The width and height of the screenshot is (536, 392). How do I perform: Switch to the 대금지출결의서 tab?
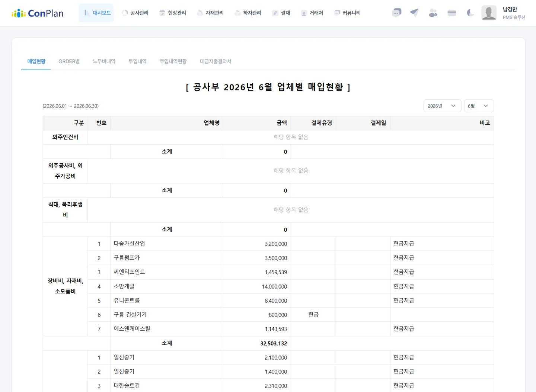click(x=216, y=61)
